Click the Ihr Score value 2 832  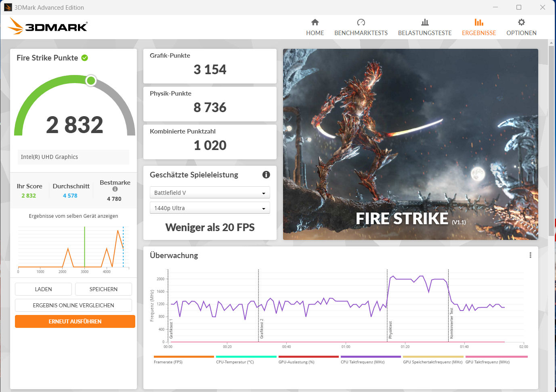pyautogui.click(x=29, y=196)
